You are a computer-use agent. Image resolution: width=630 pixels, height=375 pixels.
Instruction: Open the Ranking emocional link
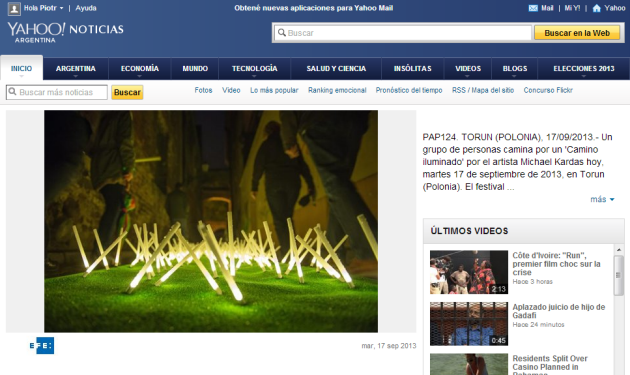point(337,90)
